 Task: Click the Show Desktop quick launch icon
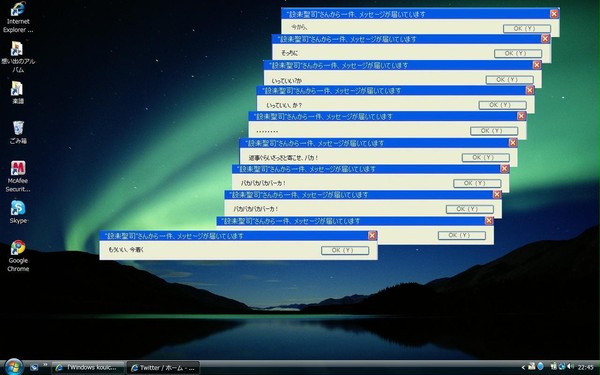click(x=34, y=367)
